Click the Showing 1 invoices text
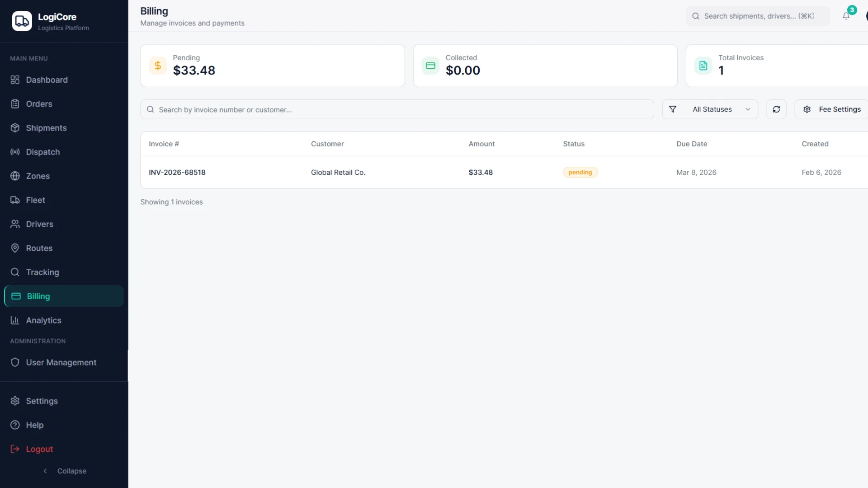868x488 pixels. 171,202
